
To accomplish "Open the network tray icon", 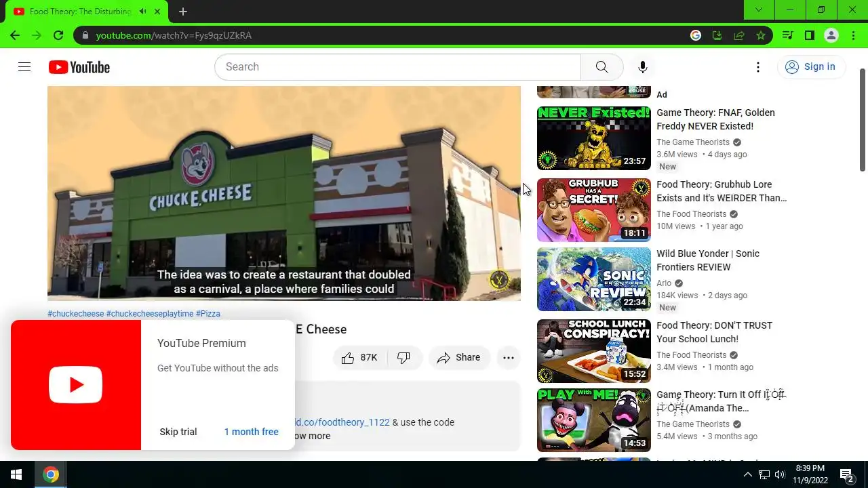I will (764, 474).
